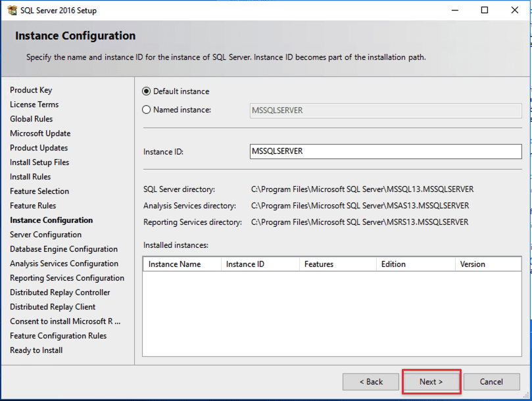Click the Instance ID column header
Screen dimensions: 532x401
259,264
